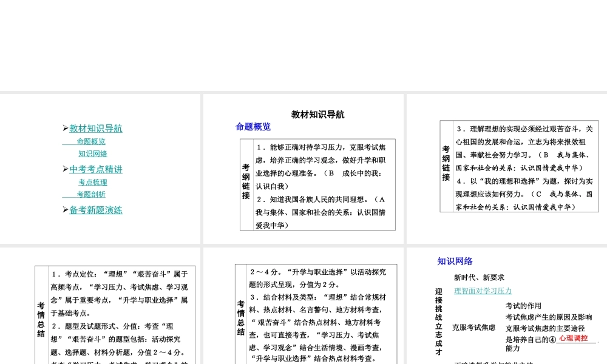Viewport: 607px width, 364px height.
Task: Click the paragraph starting 3．结合材料及类型
Action: click(317, 328)
